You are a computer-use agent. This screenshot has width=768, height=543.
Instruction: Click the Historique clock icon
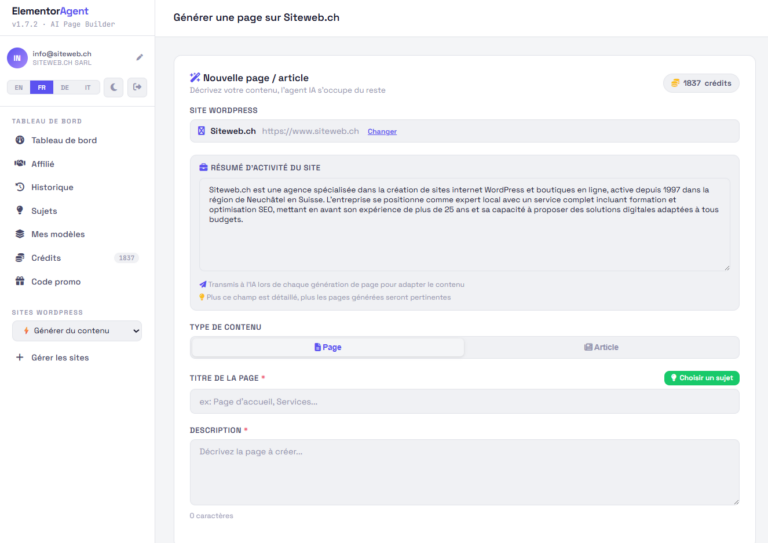tap(20, 187)
